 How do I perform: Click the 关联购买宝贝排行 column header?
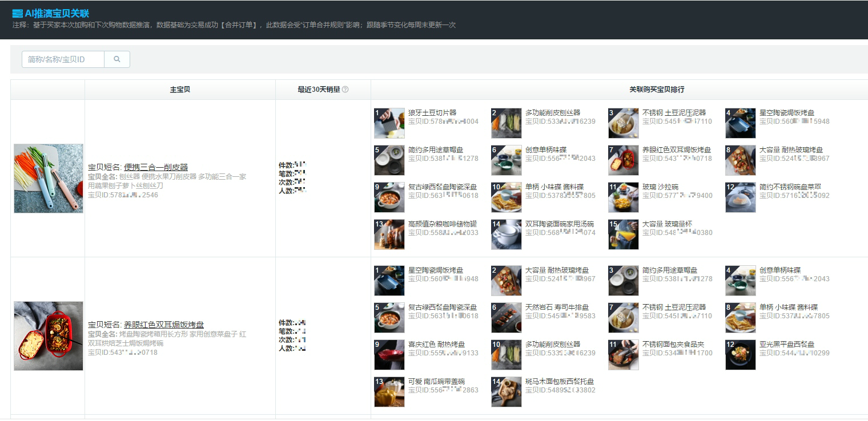(657, 90)
